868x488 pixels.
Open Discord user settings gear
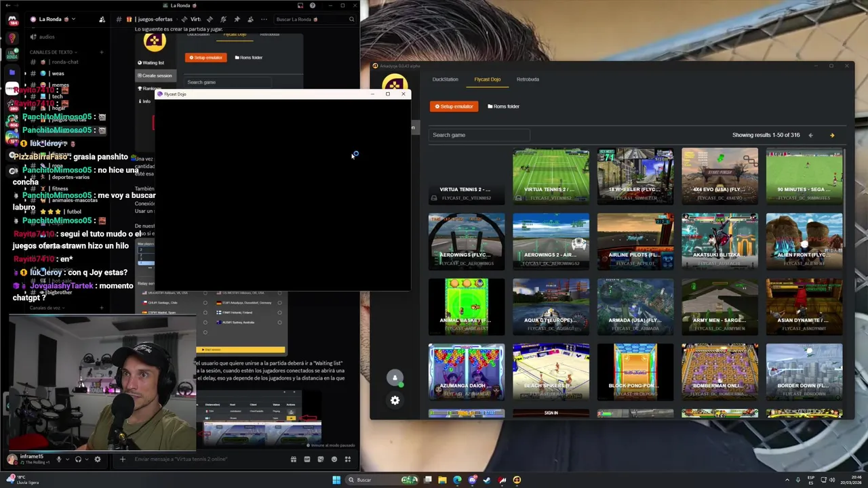pyautogui.click(x=98, y=460)
